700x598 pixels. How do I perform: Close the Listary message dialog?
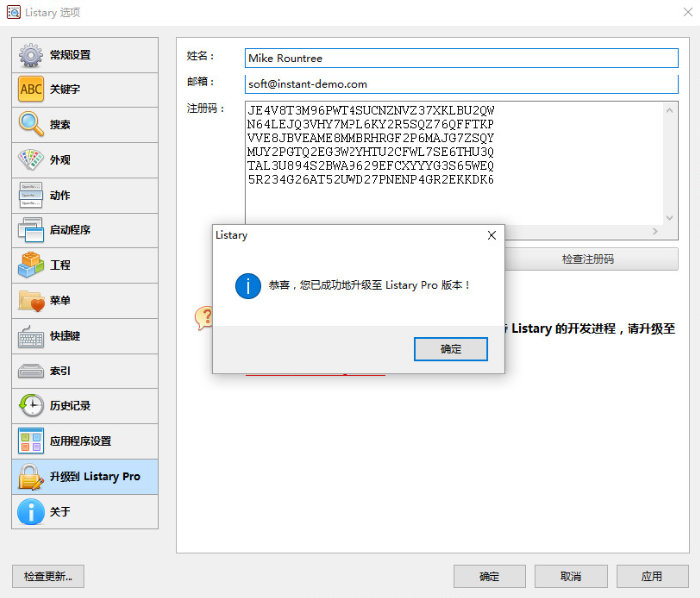pyautogui.click(x=491, y=235)
